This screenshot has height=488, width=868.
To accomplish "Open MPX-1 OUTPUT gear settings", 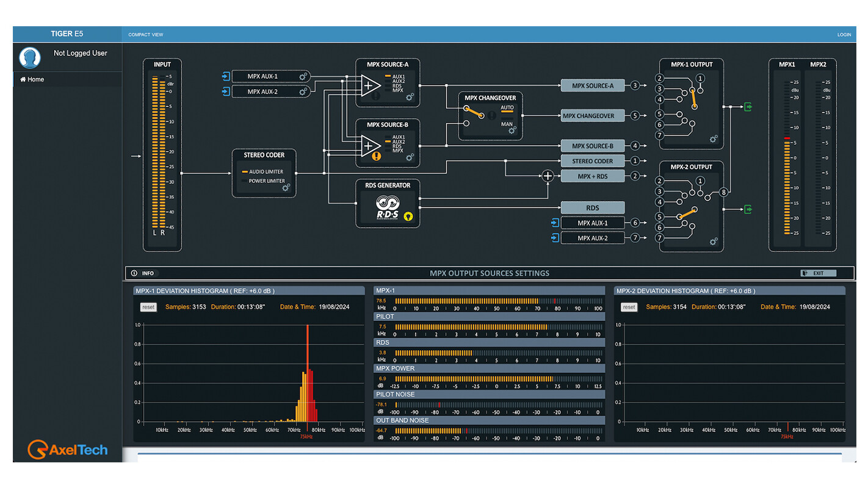I will coord(714,139).
